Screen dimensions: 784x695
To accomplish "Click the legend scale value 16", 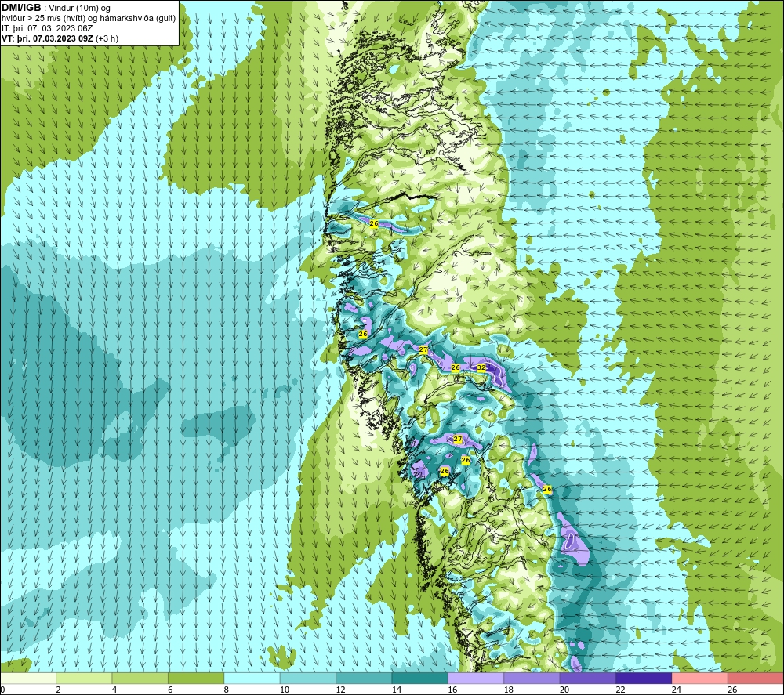I will 452,690.
